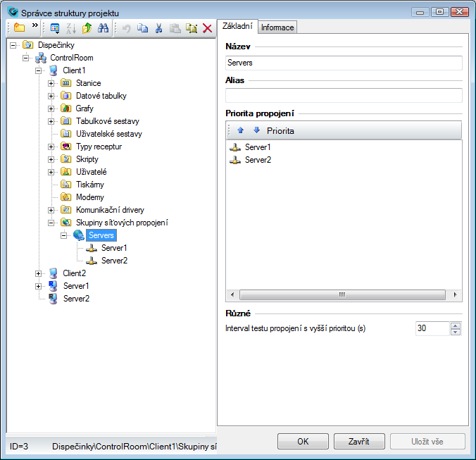Open the view options dropdown in the toolbar
Viewport: 476px width, 460px height.
point(56,28)
